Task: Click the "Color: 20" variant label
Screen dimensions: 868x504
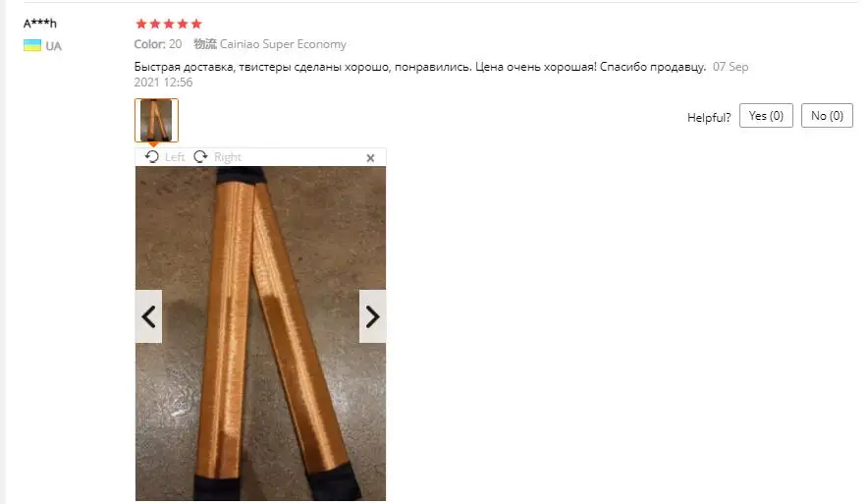Action: pos(158,44)
